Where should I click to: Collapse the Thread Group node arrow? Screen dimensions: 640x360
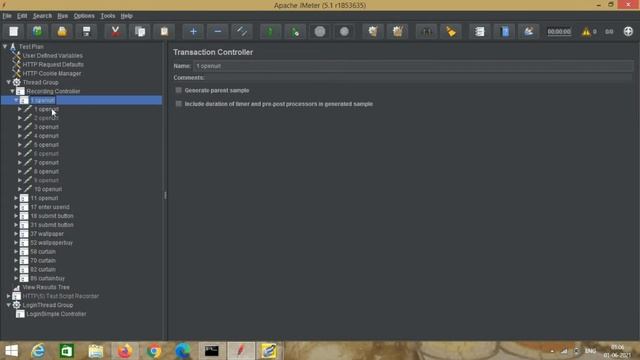click(9, 82)
